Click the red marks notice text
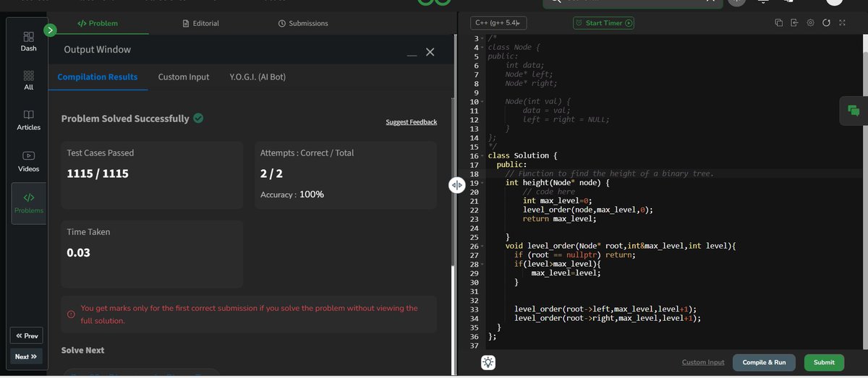Image resolution: width=868 pixels, height=378 pixels. click(249, 314)
